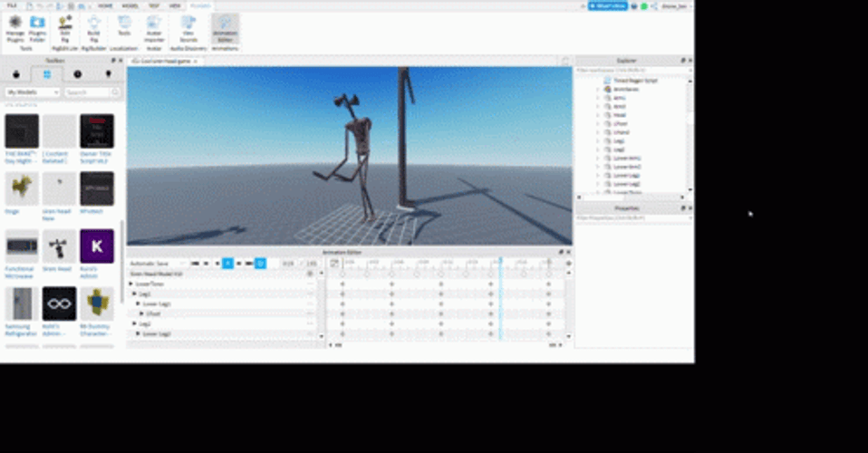Focus the Toolbox search field
Viewport: 868px width, 453px height.
87,92
